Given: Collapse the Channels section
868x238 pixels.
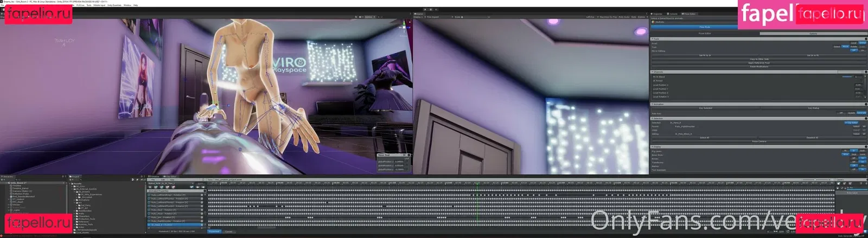Looking at the screenshot, I should [653, 72].
